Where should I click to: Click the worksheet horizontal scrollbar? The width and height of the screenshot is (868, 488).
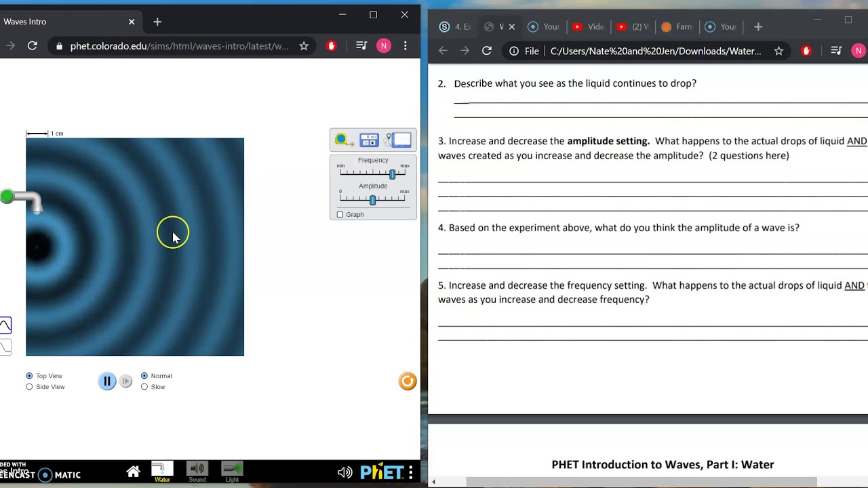(x=642, y=482)
